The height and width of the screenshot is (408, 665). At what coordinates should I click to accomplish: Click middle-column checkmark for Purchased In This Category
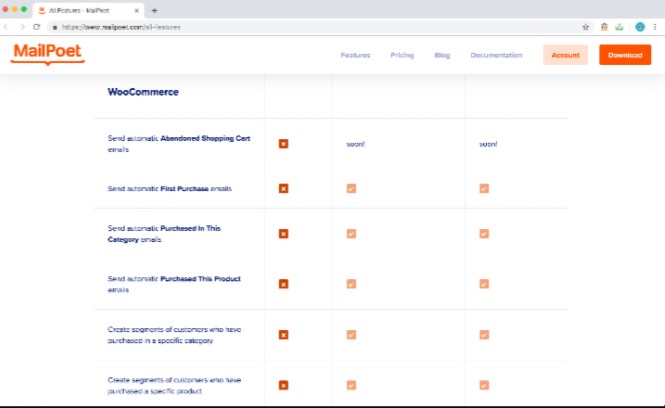pyautogui.click(x=351, y=234)
